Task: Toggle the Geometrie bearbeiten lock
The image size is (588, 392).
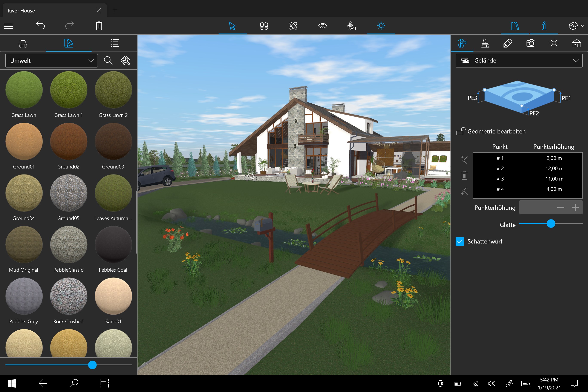Action: tap(461, 132)
